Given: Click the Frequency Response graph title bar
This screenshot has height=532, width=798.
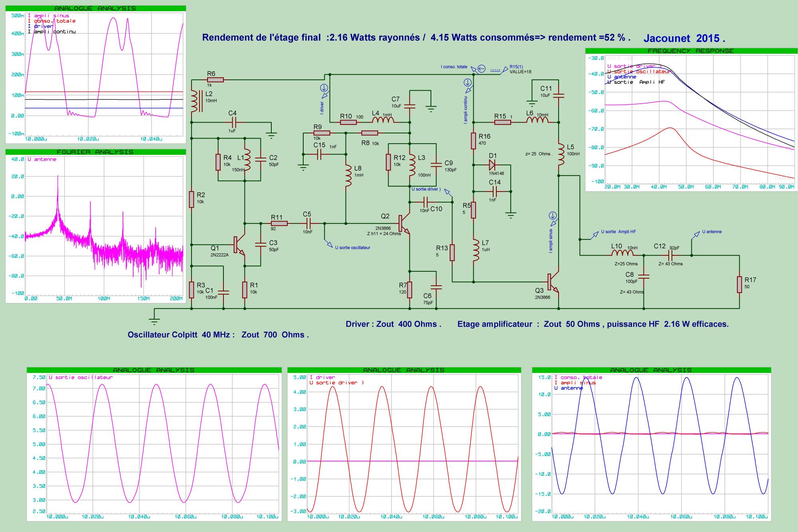Looking at the screenshot, I should point(690,51).
